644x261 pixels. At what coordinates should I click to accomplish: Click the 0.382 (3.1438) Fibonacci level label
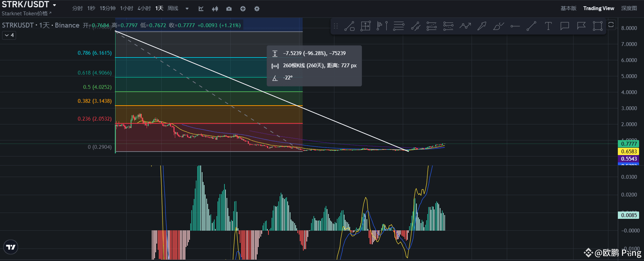(95, 101)
